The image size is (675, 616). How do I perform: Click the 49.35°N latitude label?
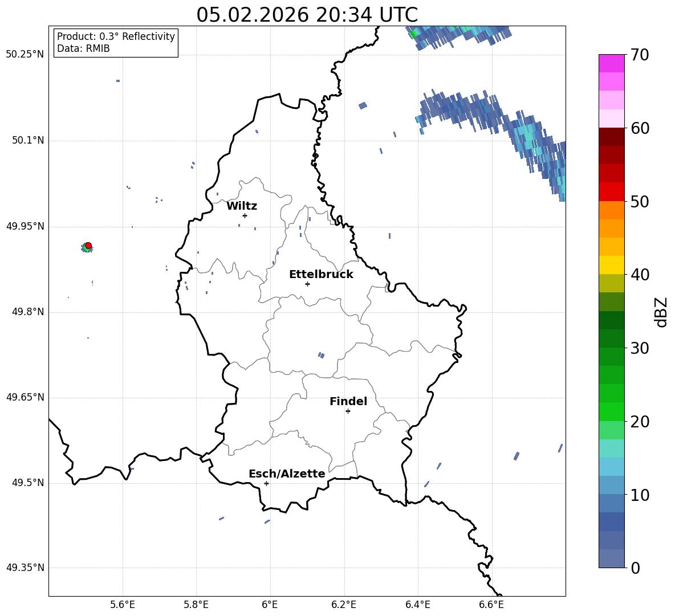pos(25,568)
